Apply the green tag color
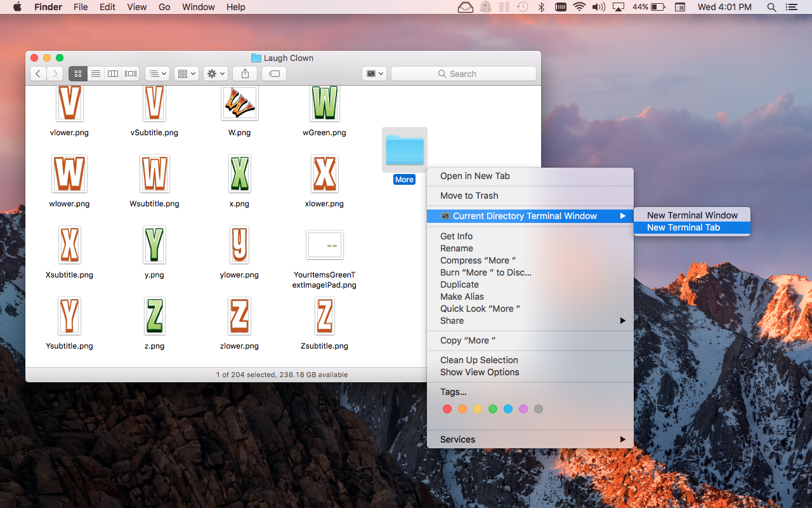This screenshot has width=812, height=508. pyautogui.click(x=493, y=409)
